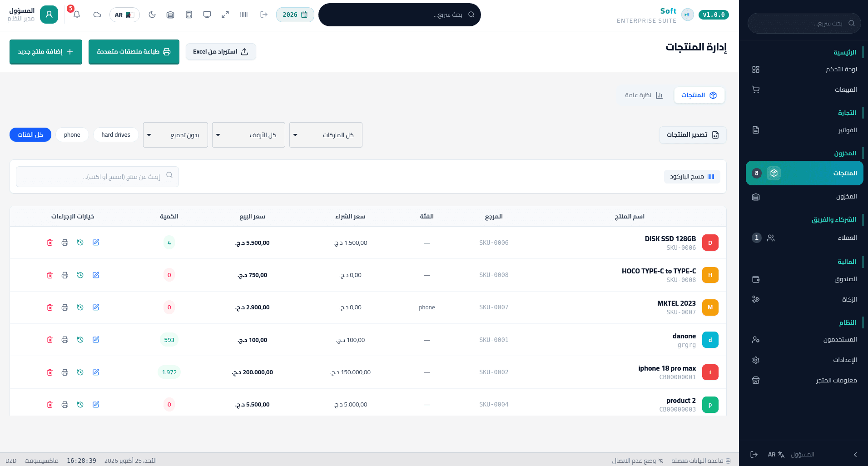Toggle fullscreen expand icon
The image size is (868, 466).
[225, 15]
